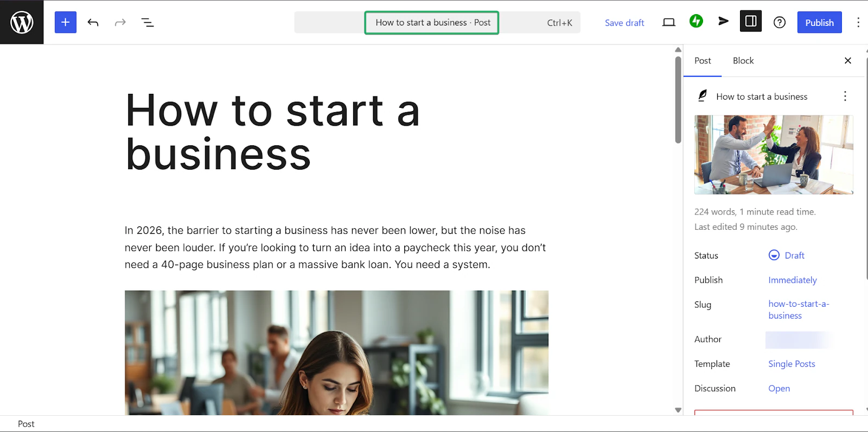Switch to the Block tab
This screenshot has width=868, height=432.
[x=743, y=61]
